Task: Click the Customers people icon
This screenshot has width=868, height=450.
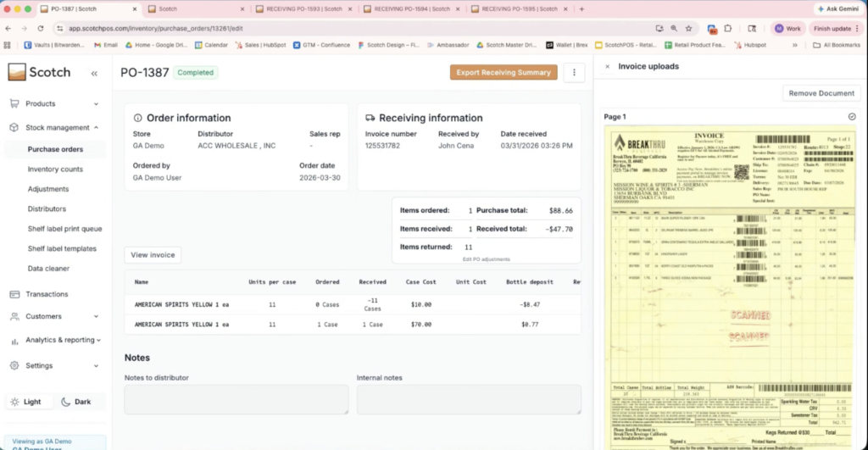Action: 14,317
